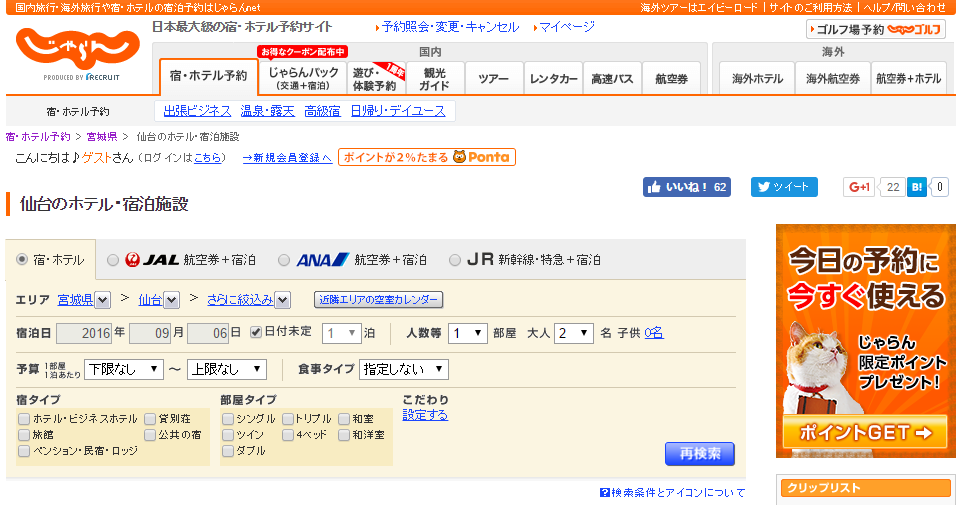The width and height of the screenshot is (973, 505).
Task: Click the Ponta points banner
Action: coord(426,157)
